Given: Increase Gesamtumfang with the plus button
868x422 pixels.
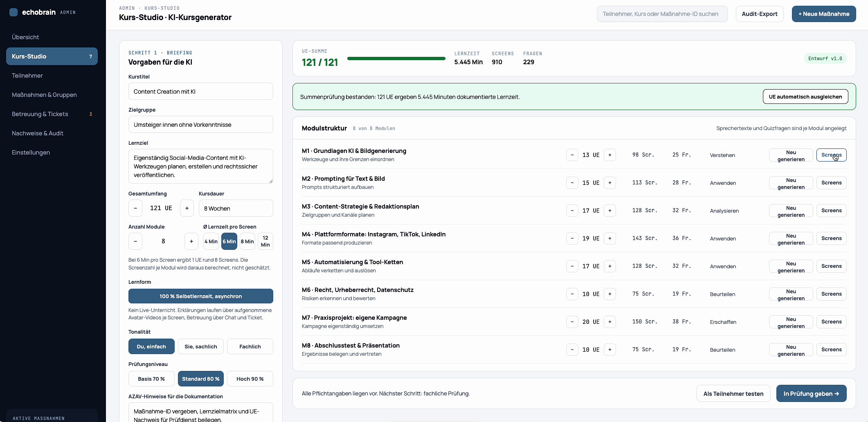Looking at the screenshot, I should (187, 208).
